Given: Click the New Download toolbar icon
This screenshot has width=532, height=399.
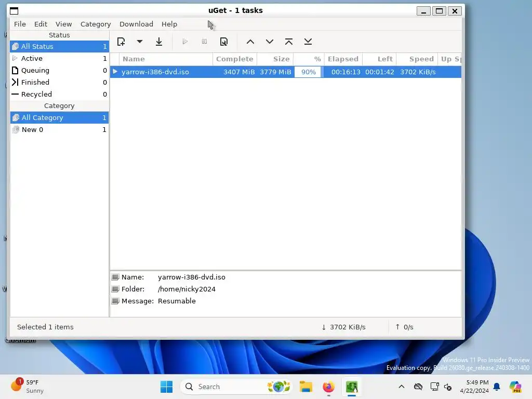Looking at the screenshot, I should [x=121, y=42].
